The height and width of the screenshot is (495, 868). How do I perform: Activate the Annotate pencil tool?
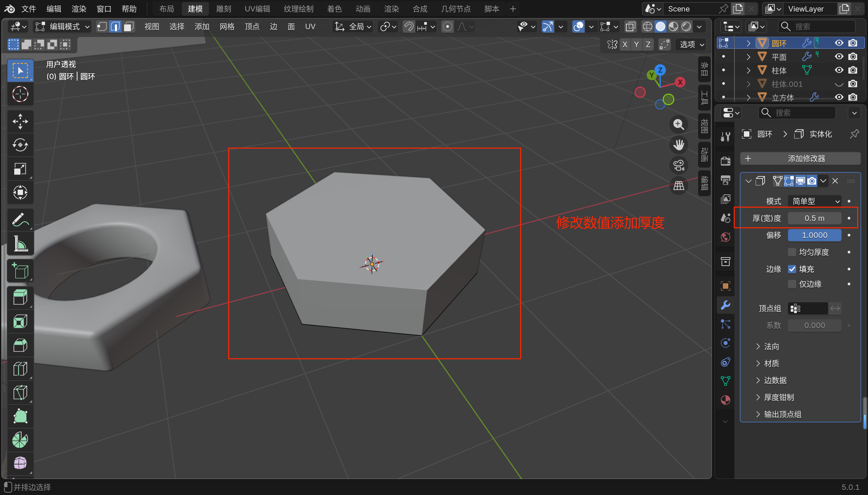[20, 220]
